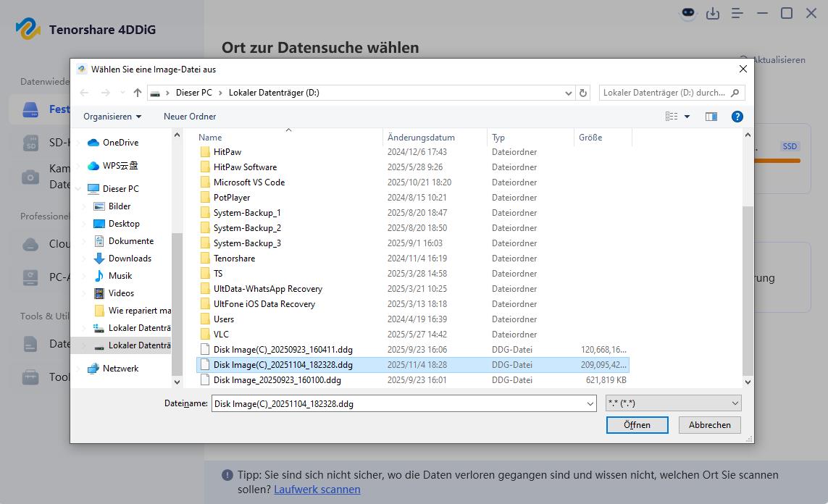Screen dimensions: 828x504
Task: Expand the file type filter combo box
Action: [x=673, y=403]
